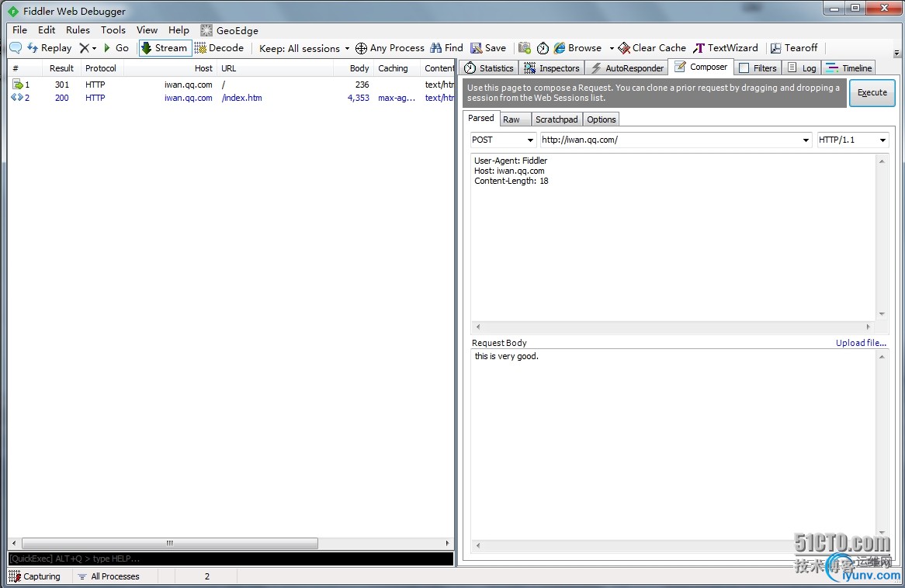Open the View menu
The height and width of the screenshot is (588, 905).
pyautogui.click(x=147, y=30)
